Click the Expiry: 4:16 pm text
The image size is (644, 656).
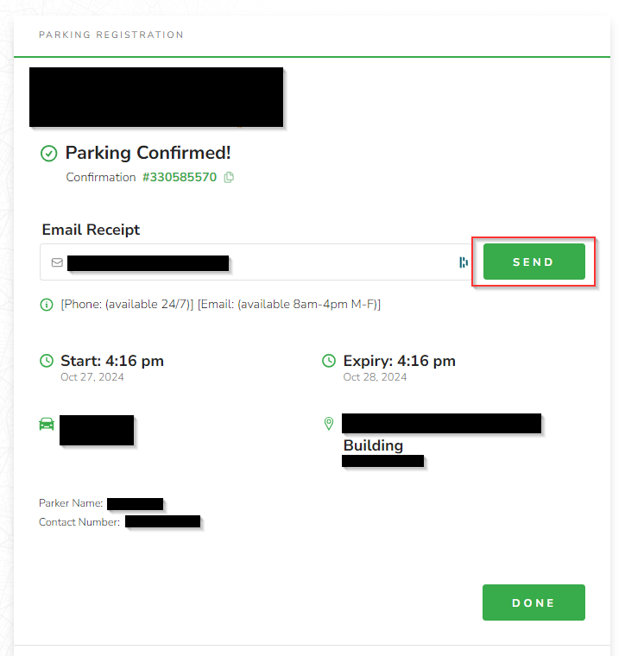coord(399,361)
